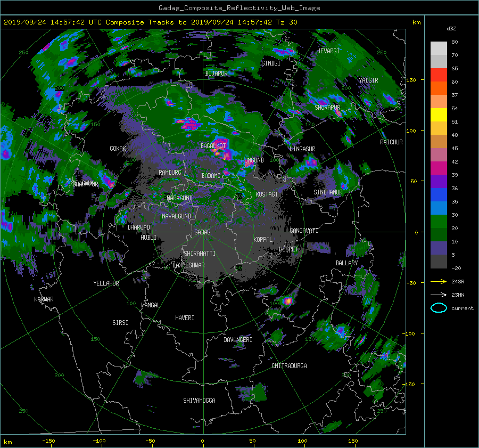The image size is (479, 448).
Task: Select the 51 dBZ yellow legend swatch
Action: click(439, 115)
